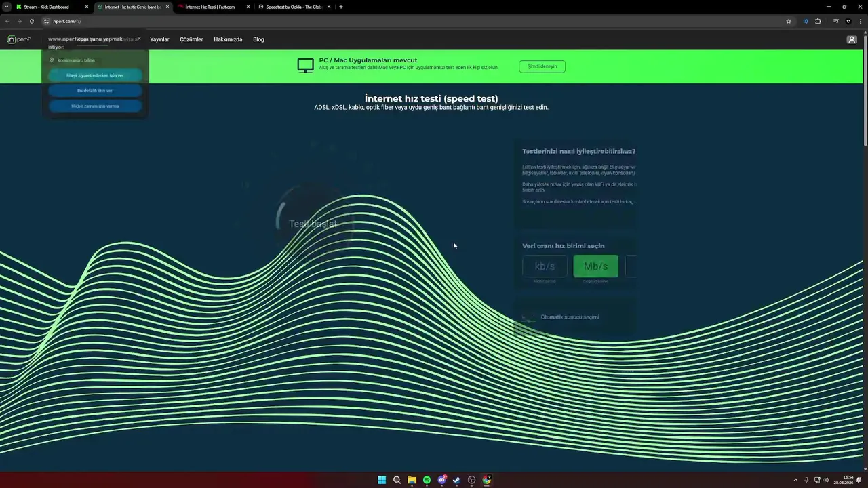The width and height of the screenshot is (868, 488).
Task: Go forward in browser history
Action: 19,21
